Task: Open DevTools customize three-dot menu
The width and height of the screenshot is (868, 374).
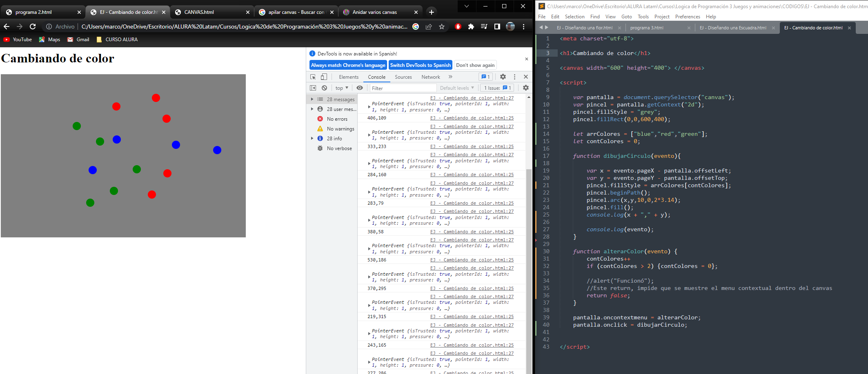Action: click(514, 77)
